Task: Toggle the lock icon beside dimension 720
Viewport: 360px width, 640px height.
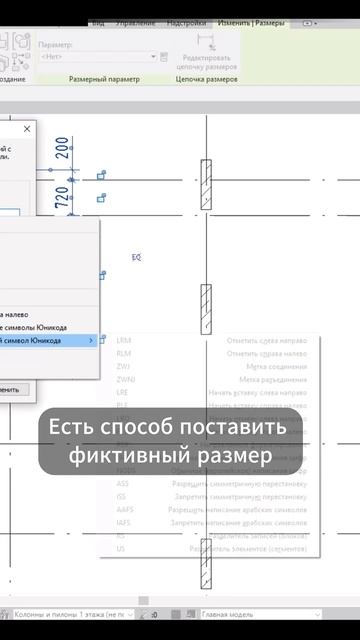Action: (101, 198)
